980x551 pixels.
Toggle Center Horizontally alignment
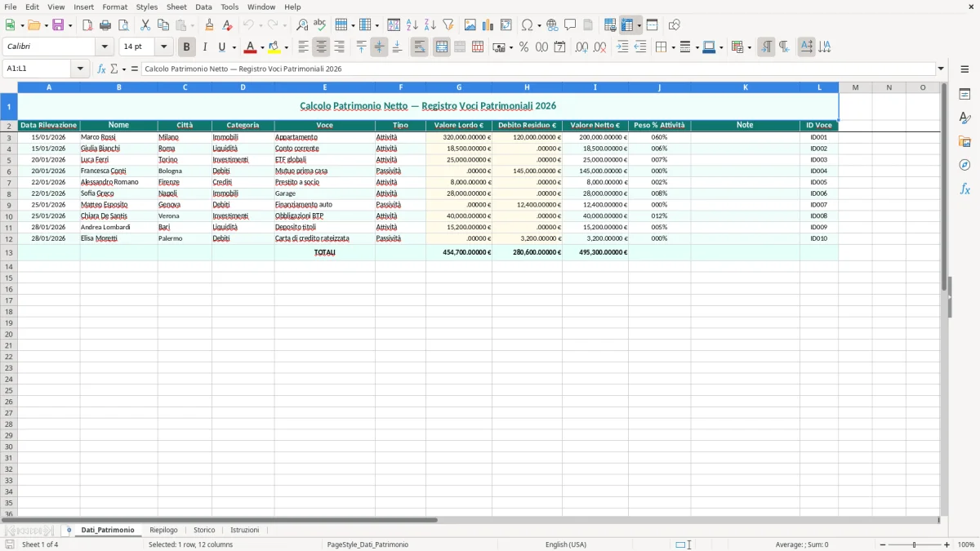(x=321, y=47)
